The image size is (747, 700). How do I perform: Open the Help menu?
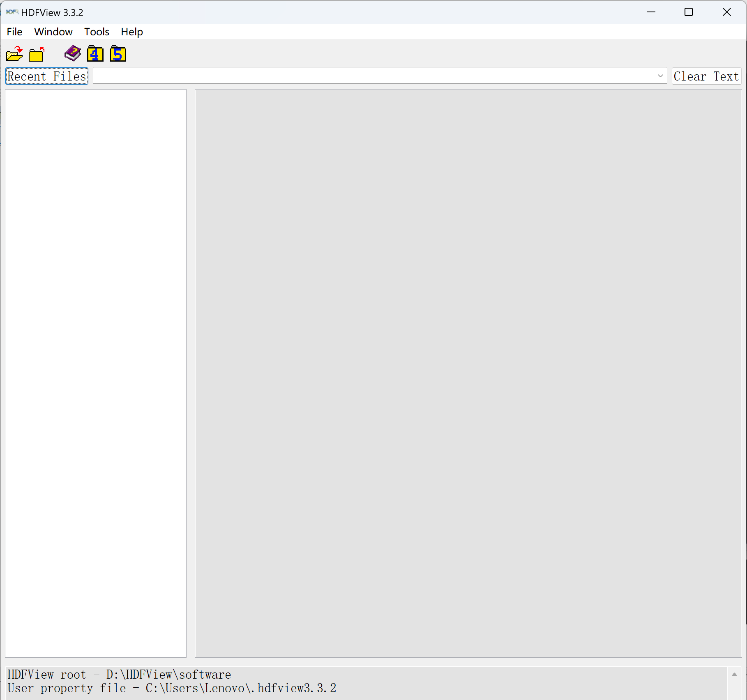pos(132,32)
